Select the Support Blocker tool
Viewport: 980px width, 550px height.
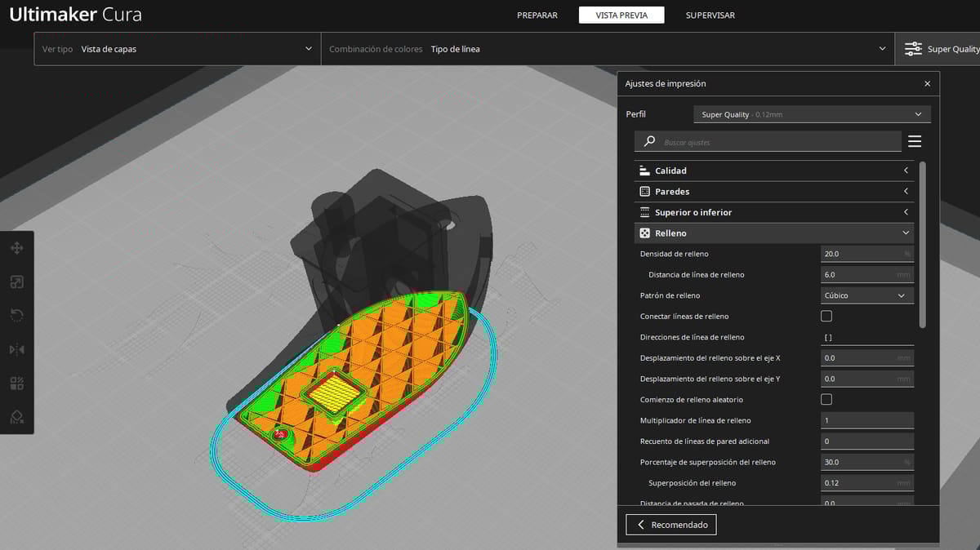click(16, 417)
